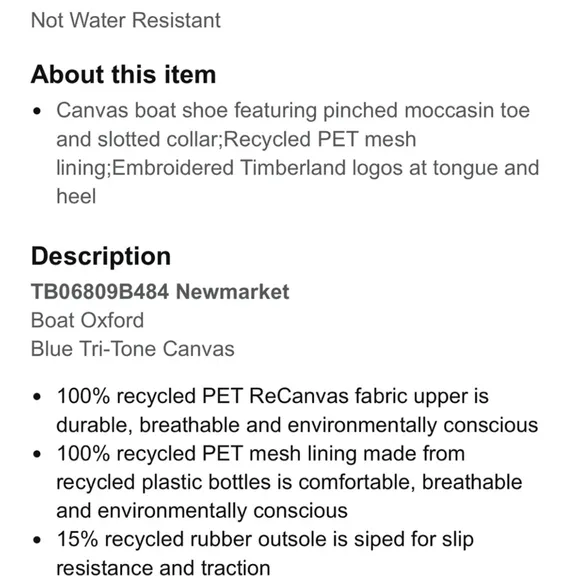Screen dimensions: 580x580
Task: Click the 'Not Water Resistant' text
Action: (x=126, y=20)
